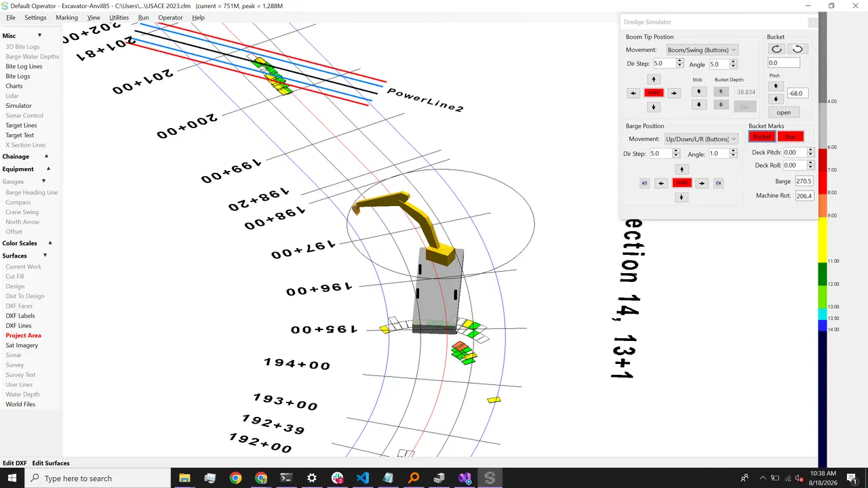Move barge right arrow button
Screen dimensions: 868x488
(x=702, y=183)
